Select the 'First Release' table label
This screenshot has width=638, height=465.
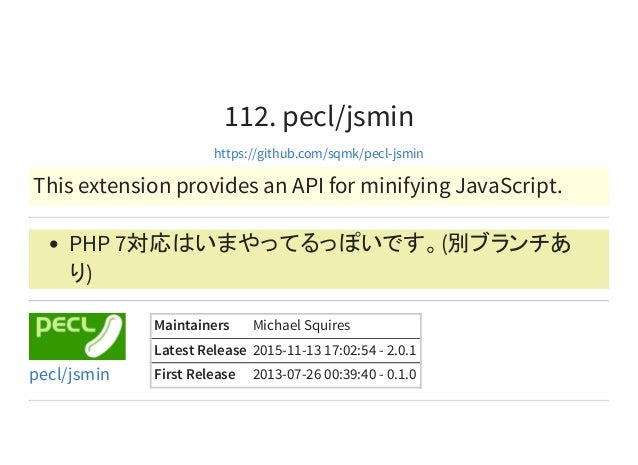[x=194, y=374]
